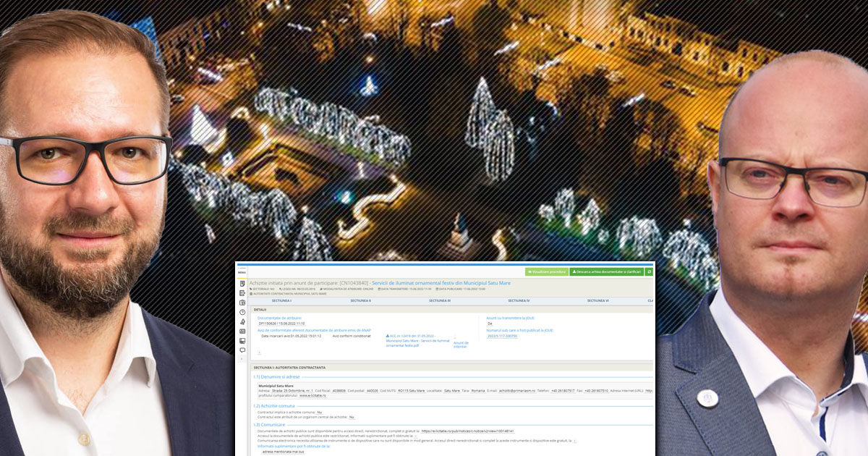The width and height of the screenshot is (868, 456).
Task: Select the ID card icon in sidebar
Action: (x=242, y=331)
